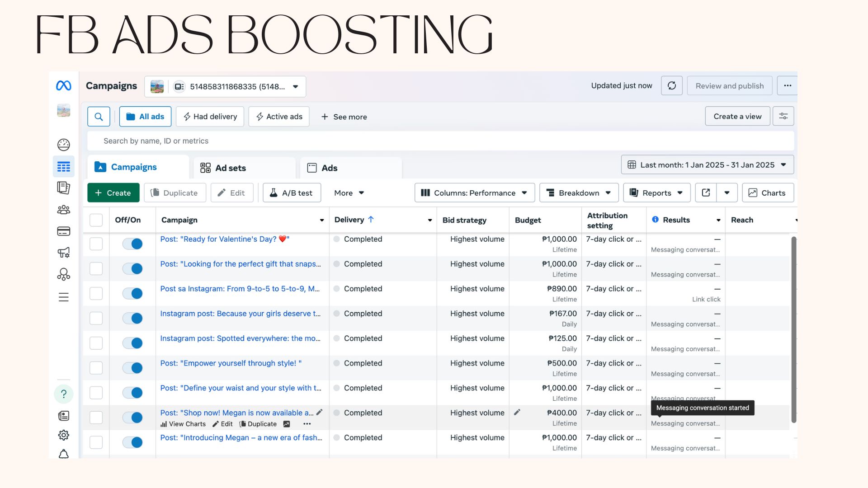Switch to the Ad sets tab

231,168
